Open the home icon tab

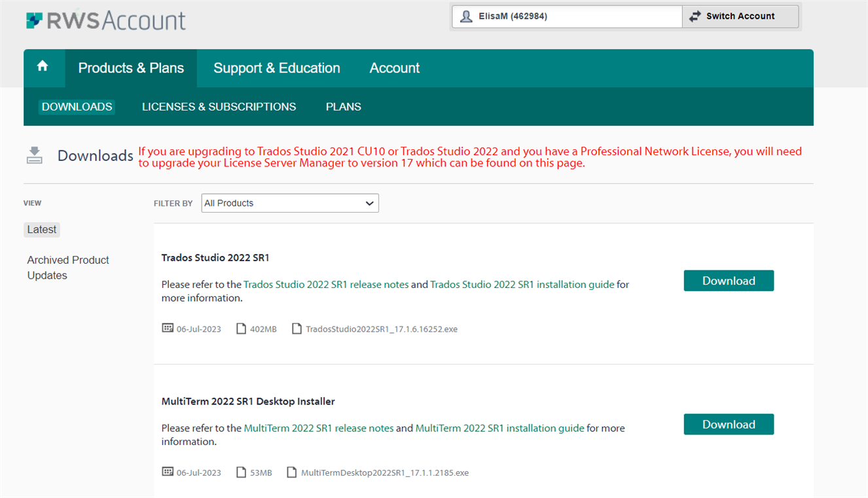tap(43, 66)
